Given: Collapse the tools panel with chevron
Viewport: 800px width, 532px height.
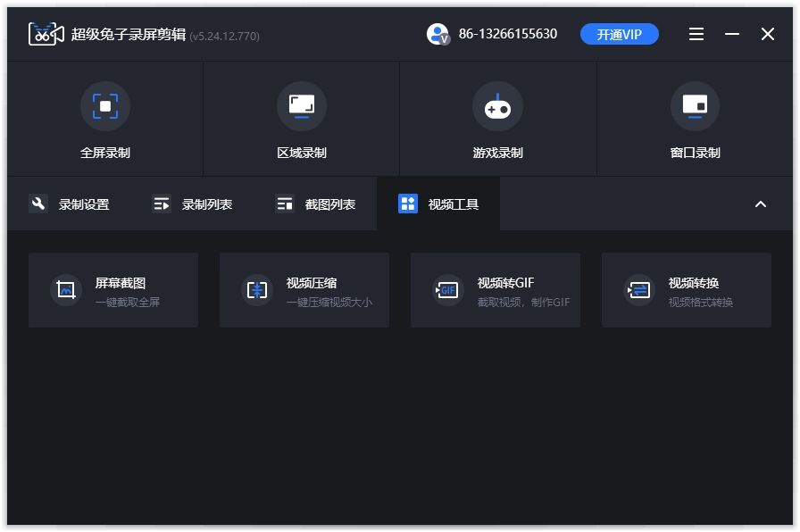Looking at the screenshot, I should click(761, 204).
